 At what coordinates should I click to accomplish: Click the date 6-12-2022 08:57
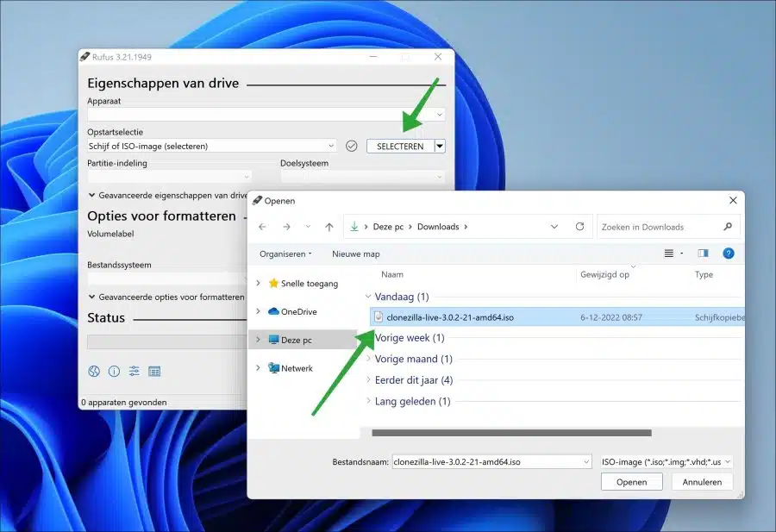611,317
